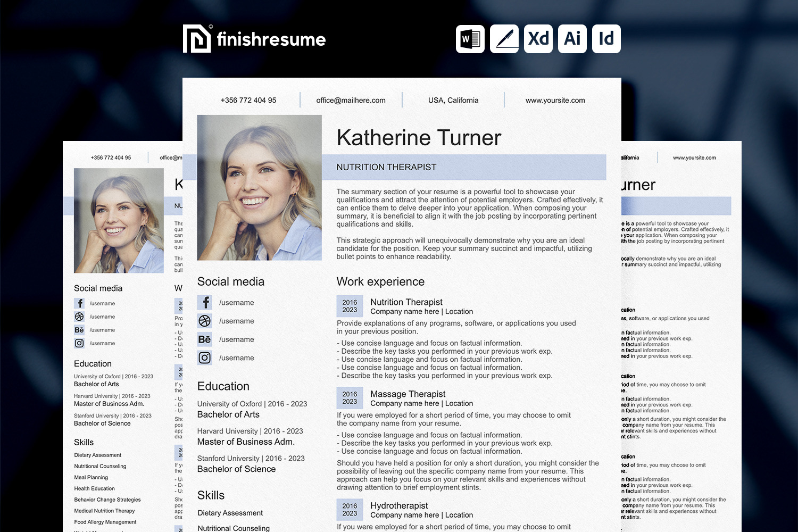This screenshot has width=798, height=532.
Task: Click the left resume's profile photo
Action: click(x=119, y=220)
